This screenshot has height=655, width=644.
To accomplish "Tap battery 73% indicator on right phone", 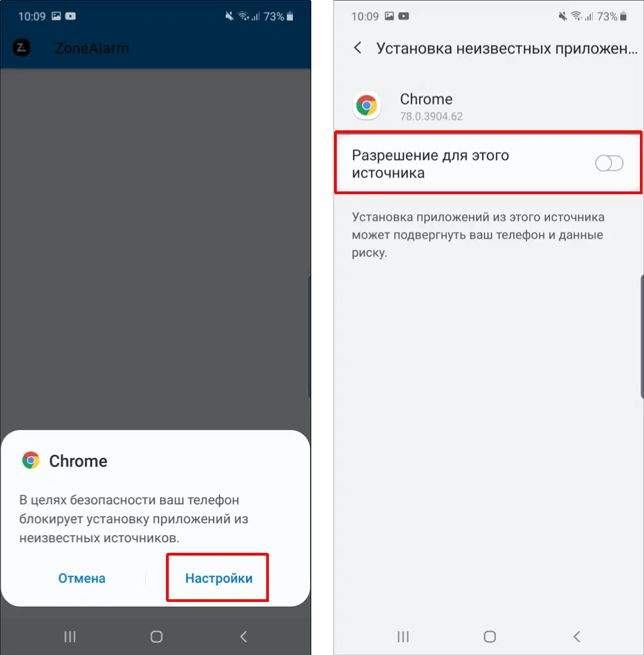I will (612, 16).
